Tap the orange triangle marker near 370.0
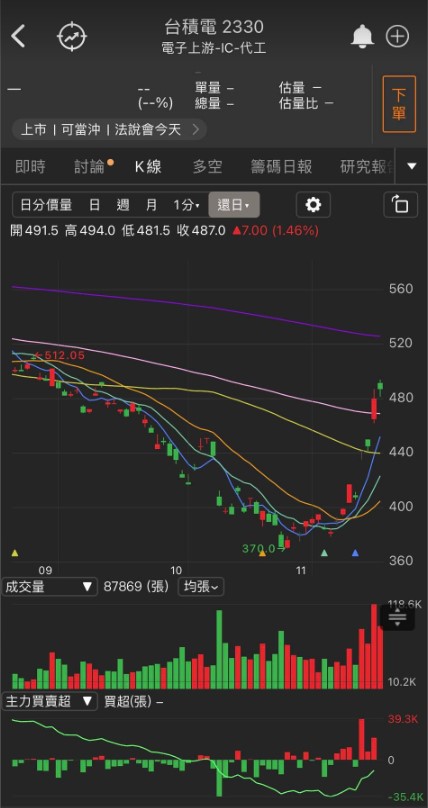The width and height of the screenshot is (428, 808). click(263, 553)
